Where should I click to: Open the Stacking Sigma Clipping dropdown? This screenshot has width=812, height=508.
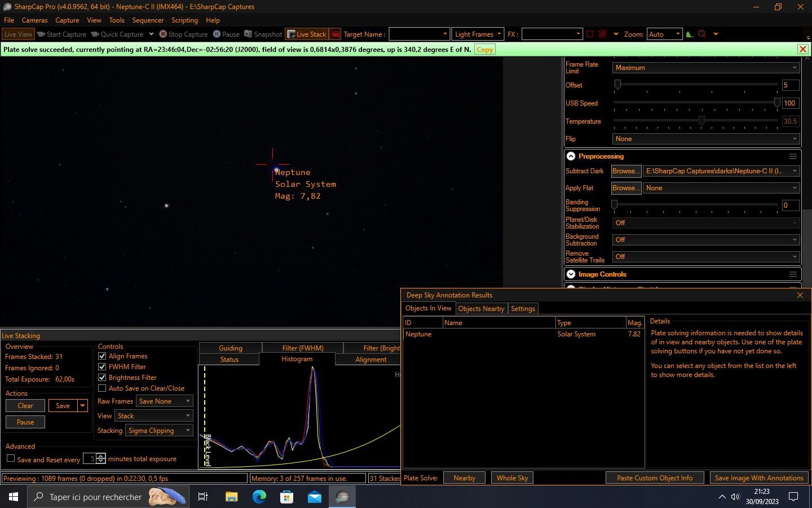(x=158, y=431)
